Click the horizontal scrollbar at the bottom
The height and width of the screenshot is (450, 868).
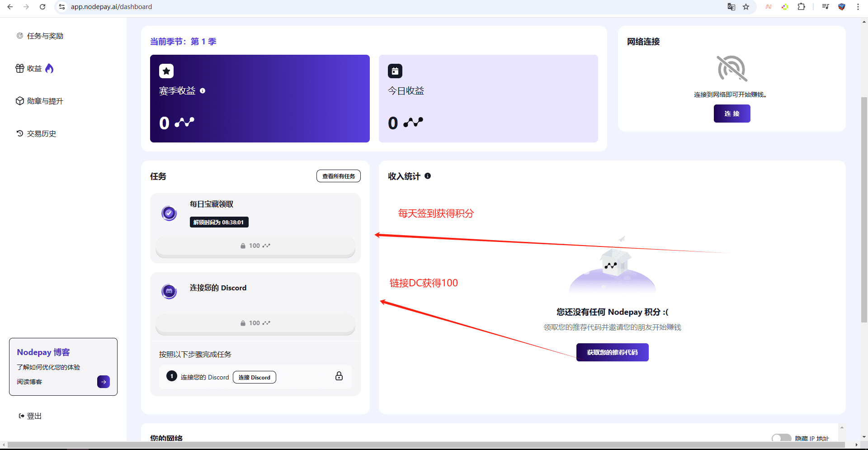(427, 445)
